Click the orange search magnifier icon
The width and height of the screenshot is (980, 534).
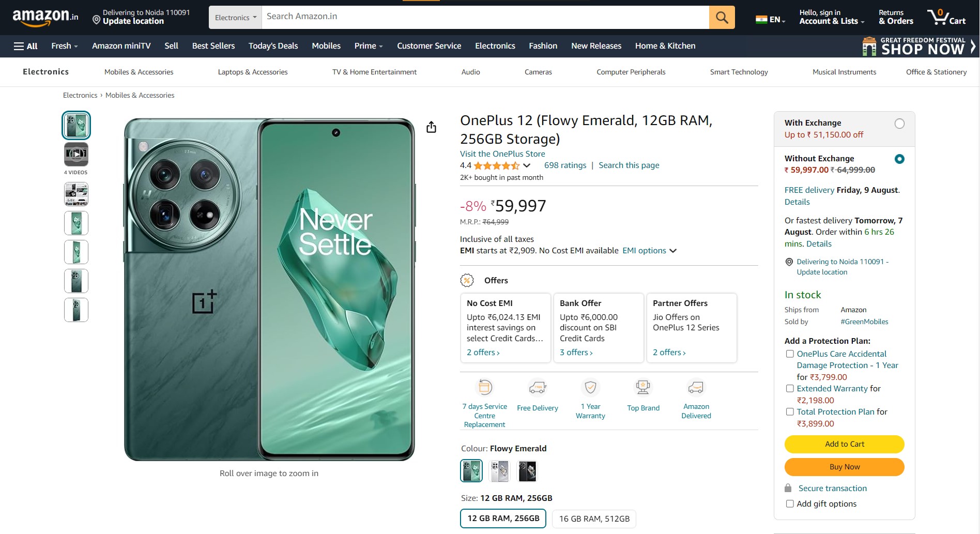coord(722,18)
